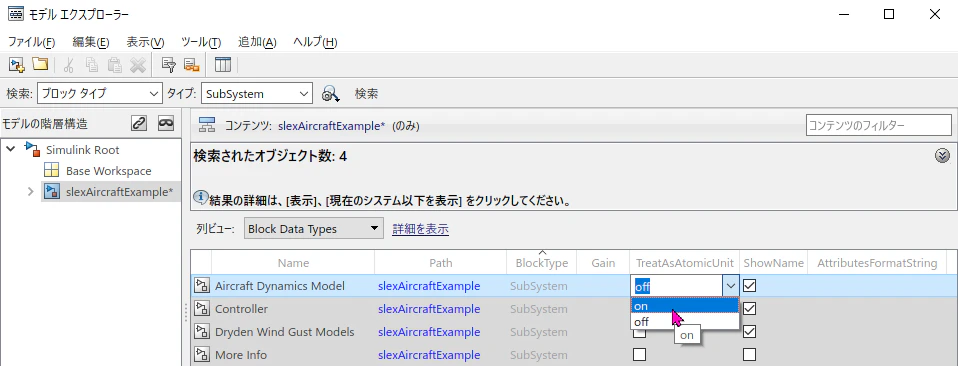Click the new model icon in toolbar

pyautogui.click(x=16, y=65)
